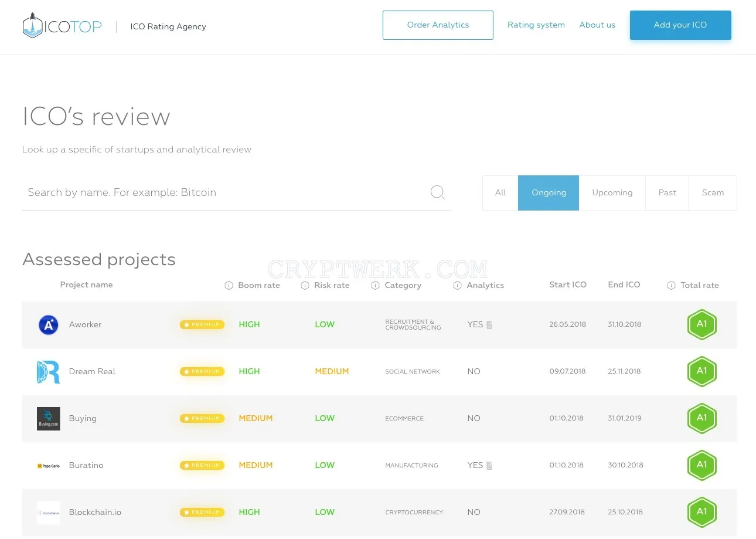The image size is (756, 539).
Task: Click Buratino's Manufacturing category
Action: pos(411,466)
